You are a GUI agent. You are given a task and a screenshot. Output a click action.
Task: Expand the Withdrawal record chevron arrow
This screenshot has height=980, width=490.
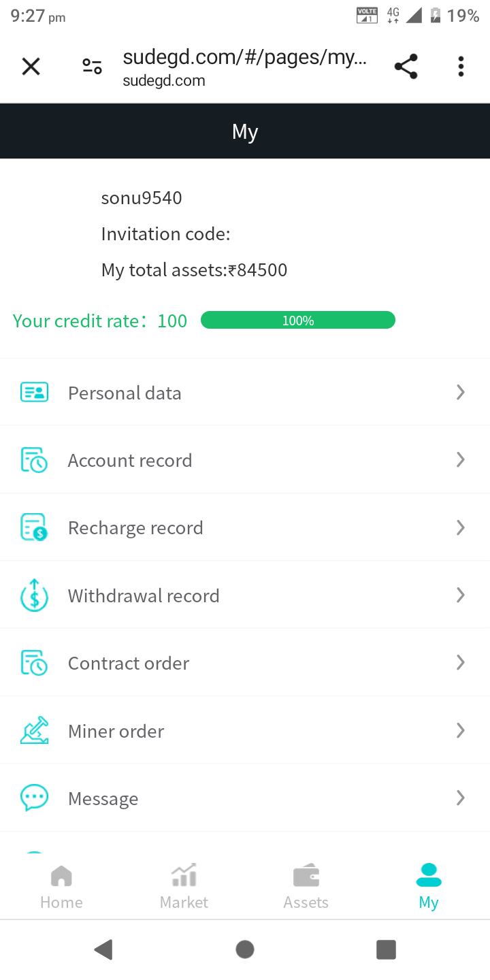tap(461, 595)
